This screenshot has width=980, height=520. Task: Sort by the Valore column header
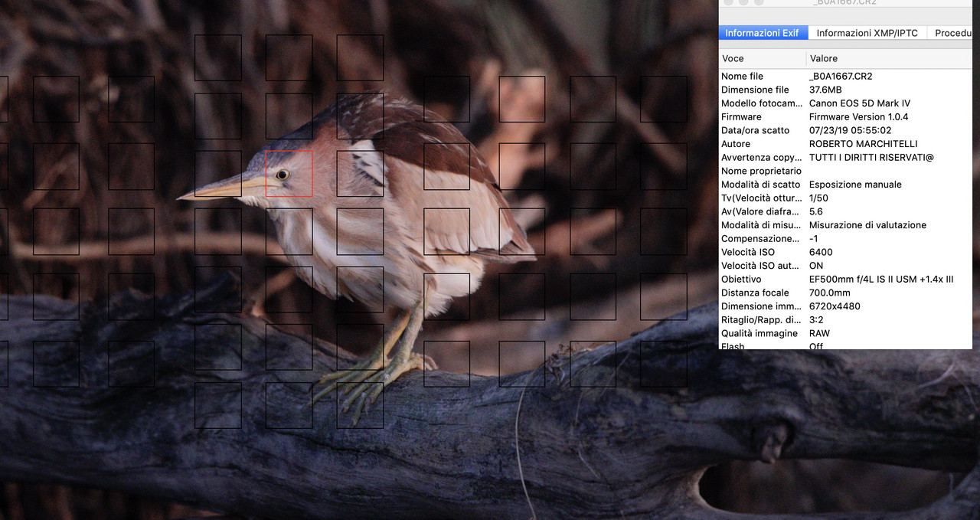coord(890,58)
